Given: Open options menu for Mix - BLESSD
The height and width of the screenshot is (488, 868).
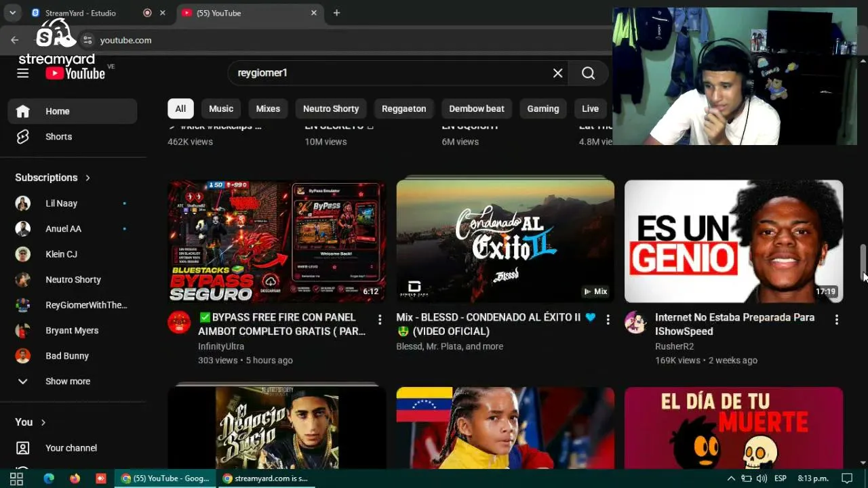Looking at the screenshot, I should 608,319.
